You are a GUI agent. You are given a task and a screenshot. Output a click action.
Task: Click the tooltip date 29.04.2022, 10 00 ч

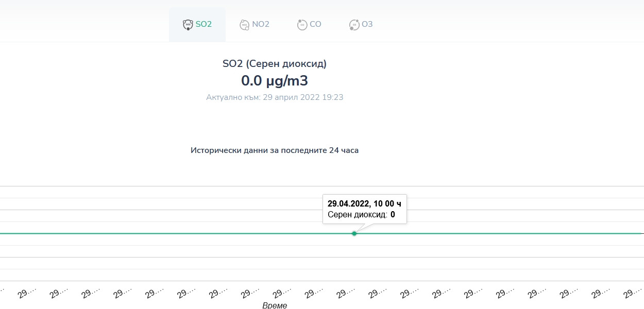(364, 203)
